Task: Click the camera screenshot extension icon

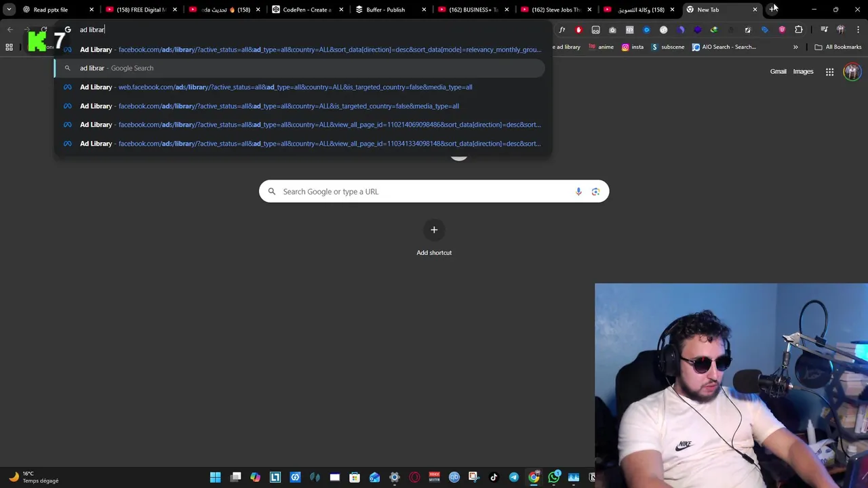Action: click(612, 30)
